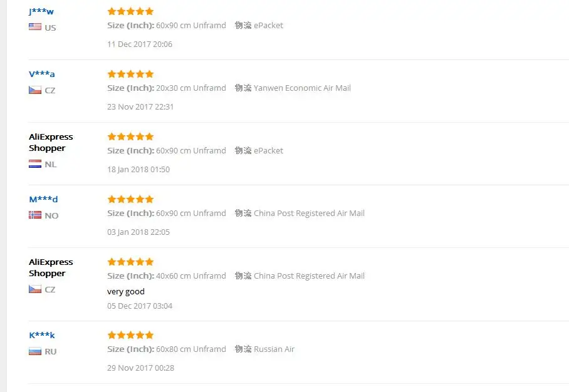Click the star rating in K***k's review
This screenshot has width=569, height=392.
click(130, 335)
